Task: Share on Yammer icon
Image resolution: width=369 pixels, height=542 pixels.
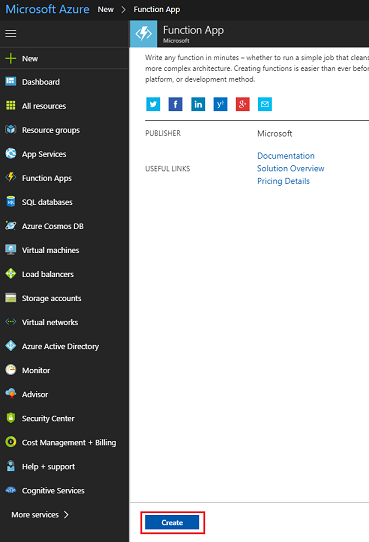Action: (220, 104)
